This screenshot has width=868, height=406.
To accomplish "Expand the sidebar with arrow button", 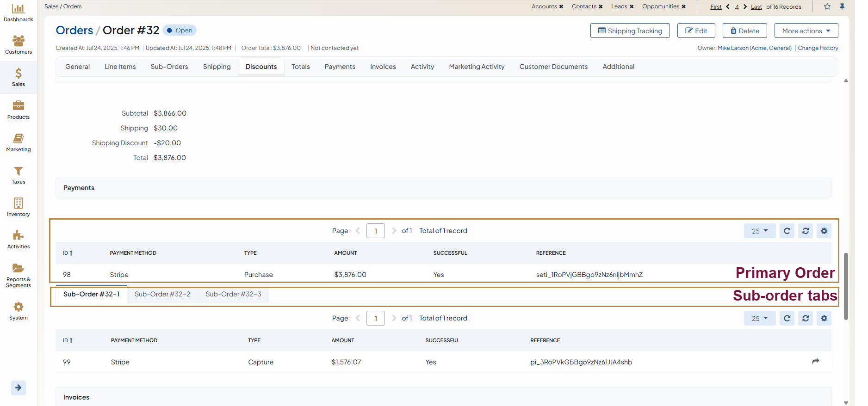I will 19,388.
